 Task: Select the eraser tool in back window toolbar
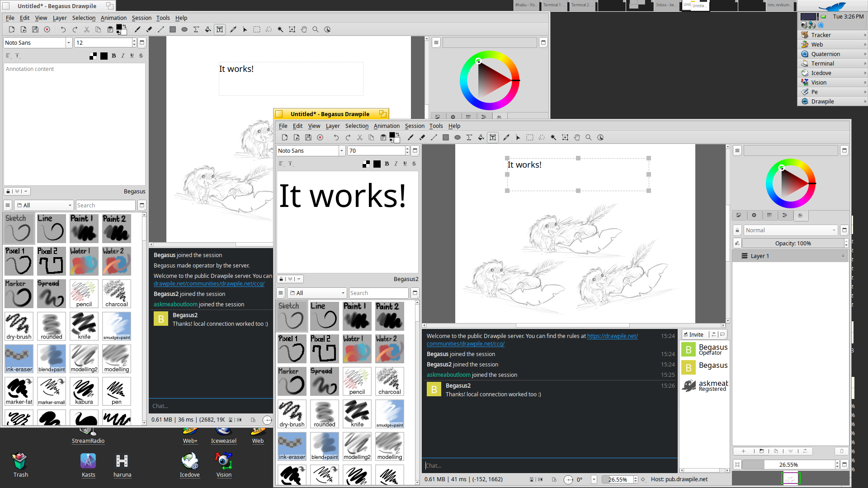[x=149, y=29]
